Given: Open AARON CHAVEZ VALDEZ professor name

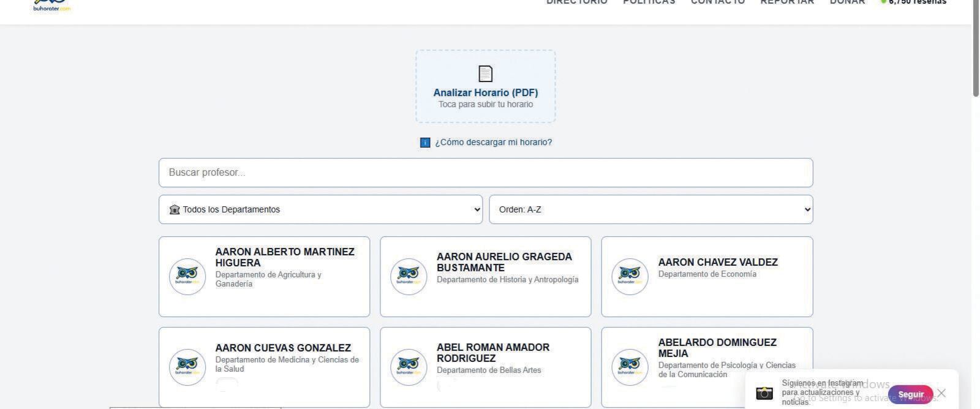Looking at the screenshot, I should tap(718, 262).
